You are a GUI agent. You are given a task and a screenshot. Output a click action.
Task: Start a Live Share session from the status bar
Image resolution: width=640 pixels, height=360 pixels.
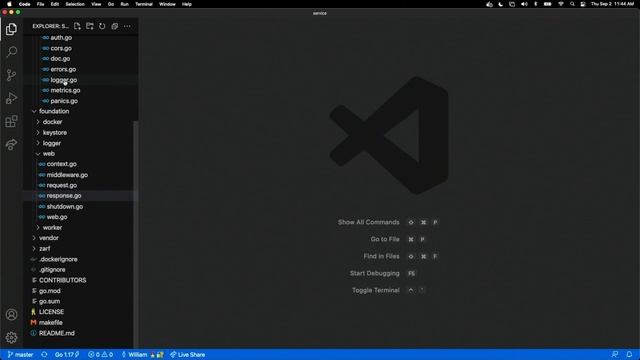(x=188, y=355)
